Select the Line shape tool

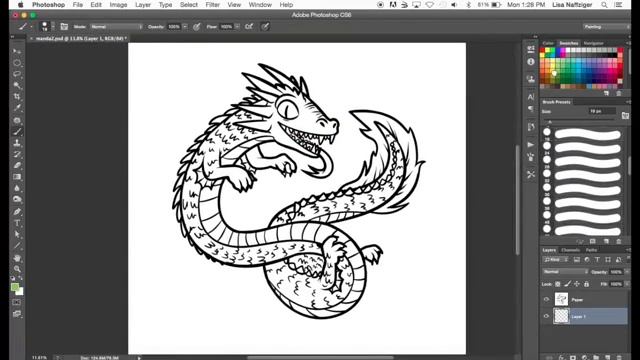[x=17, y=246]
